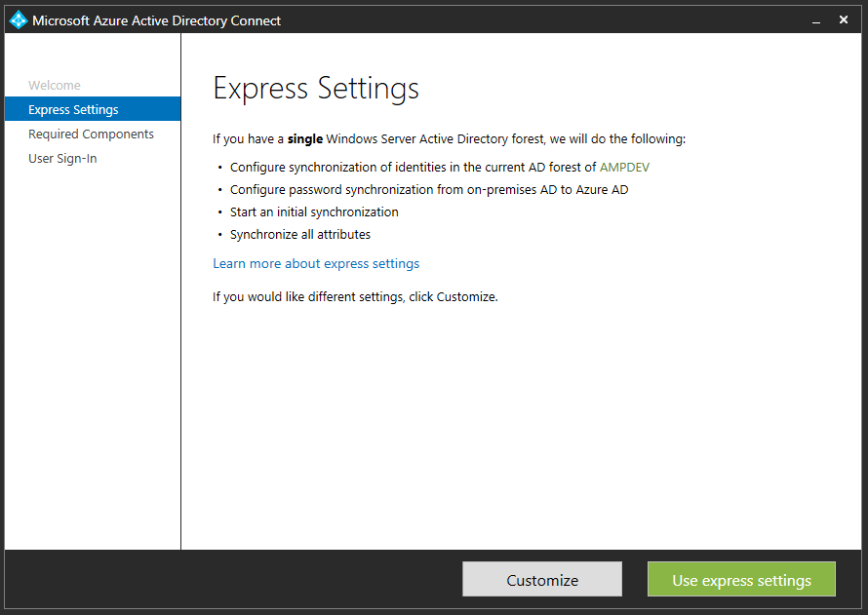Click the Customize button
The width and height of the screenshot is (868, 615).
[542, 579]
